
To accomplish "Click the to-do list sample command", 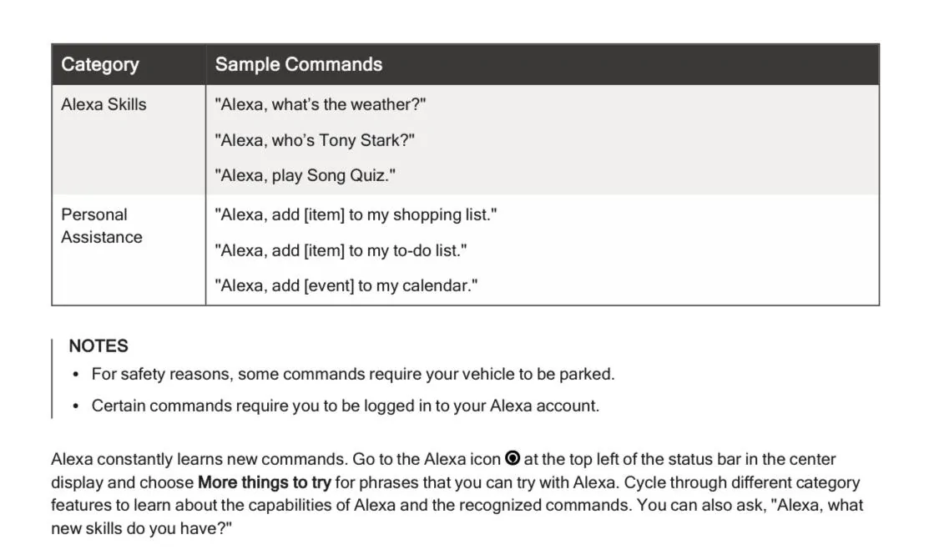I will 341,250.
